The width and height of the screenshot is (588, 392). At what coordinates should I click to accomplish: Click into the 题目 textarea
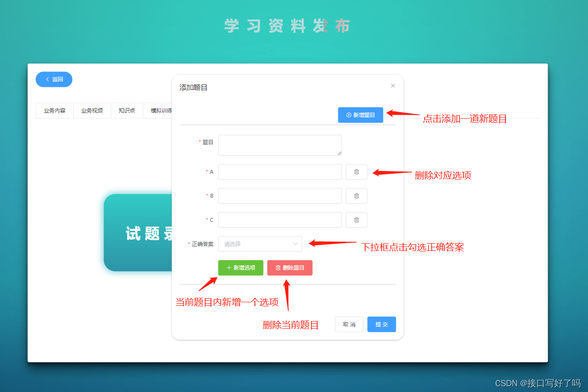pyautogui.click(x=280, y=145)
